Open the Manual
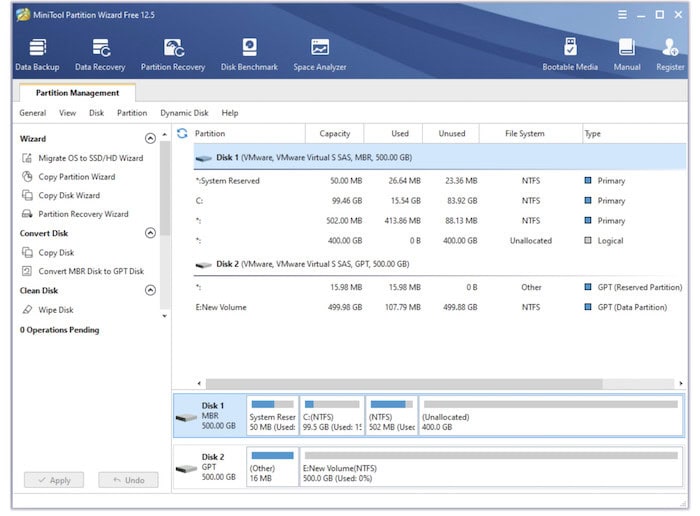Image resolution: width=700 pixels, height=516 pixels. pos(627,54)
